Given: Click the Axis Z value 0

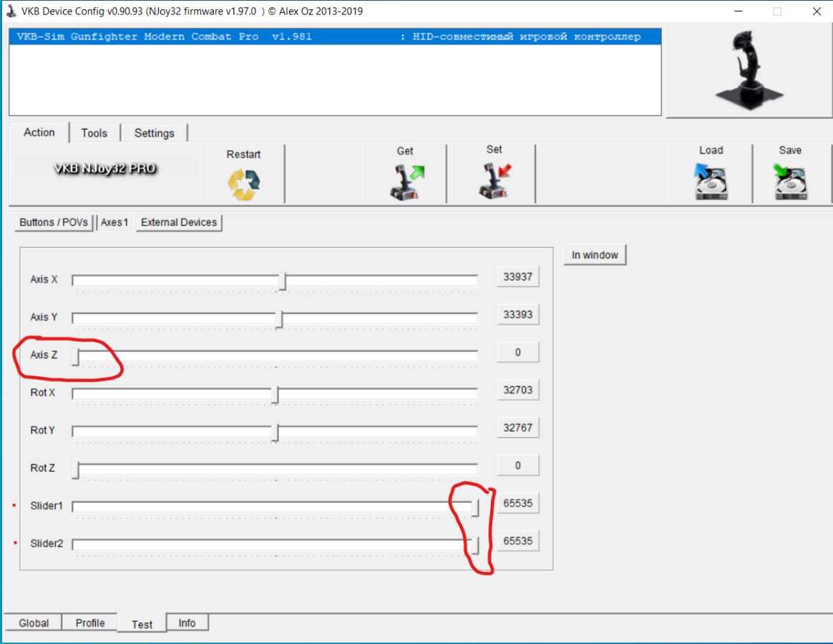Looking at the screenshot, I should [518, 352].
